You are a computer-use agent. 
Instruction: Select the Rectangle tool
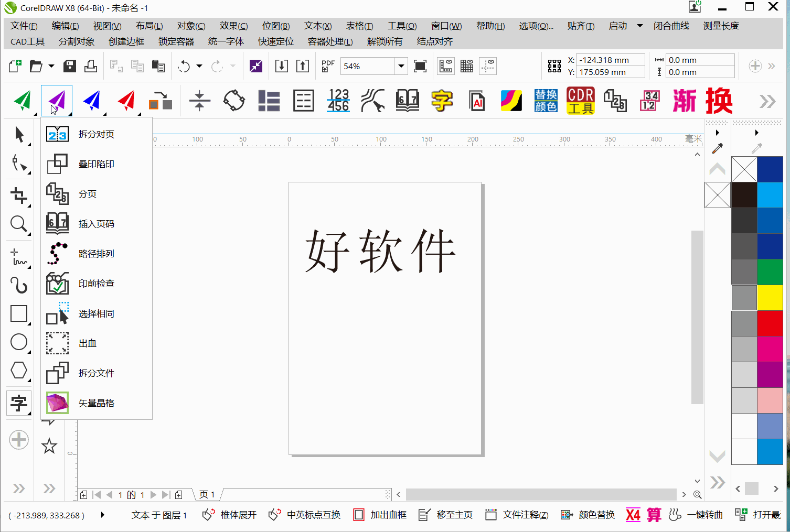[x=19, y=313]
